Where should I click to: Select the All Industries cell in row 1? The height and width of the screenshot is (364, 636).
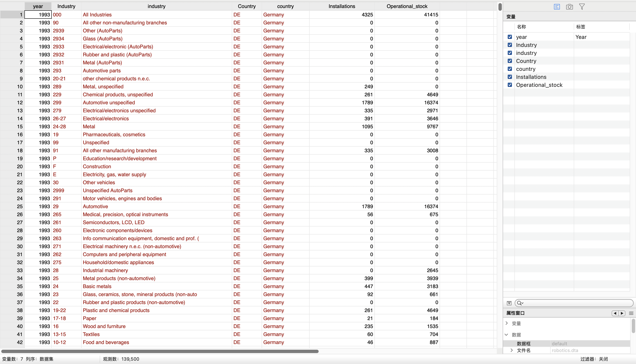(97, 15)
